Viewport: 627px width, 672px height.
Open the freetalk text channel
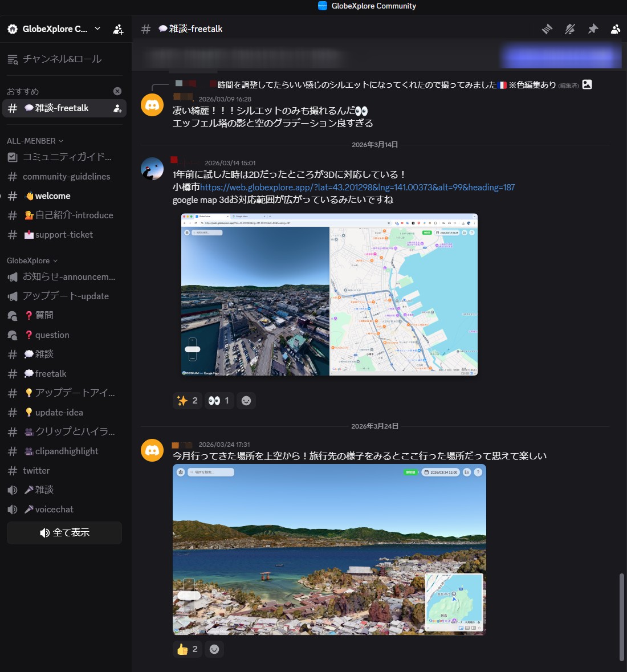64,374
